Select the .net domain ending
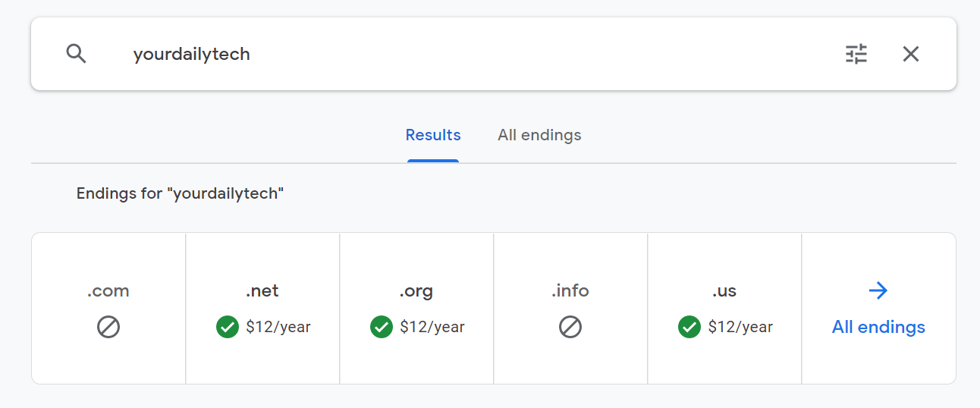 (x=262, y=291)
